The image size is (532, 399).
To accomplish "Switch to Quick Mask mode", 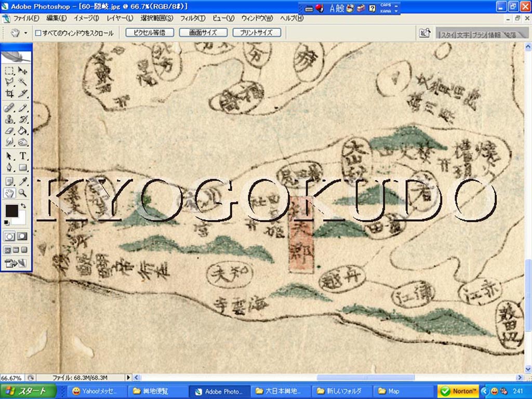I will 22,236.
